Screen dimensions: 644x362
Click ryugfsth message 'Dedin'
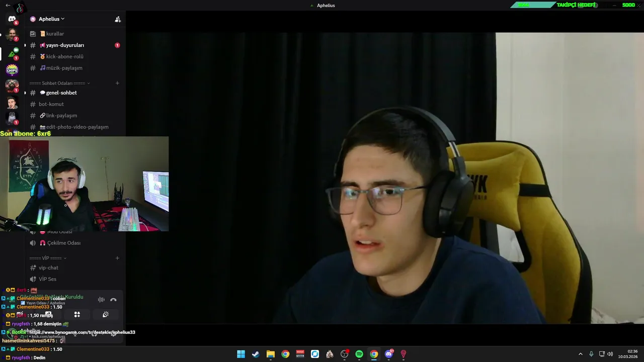pos(39,358)
